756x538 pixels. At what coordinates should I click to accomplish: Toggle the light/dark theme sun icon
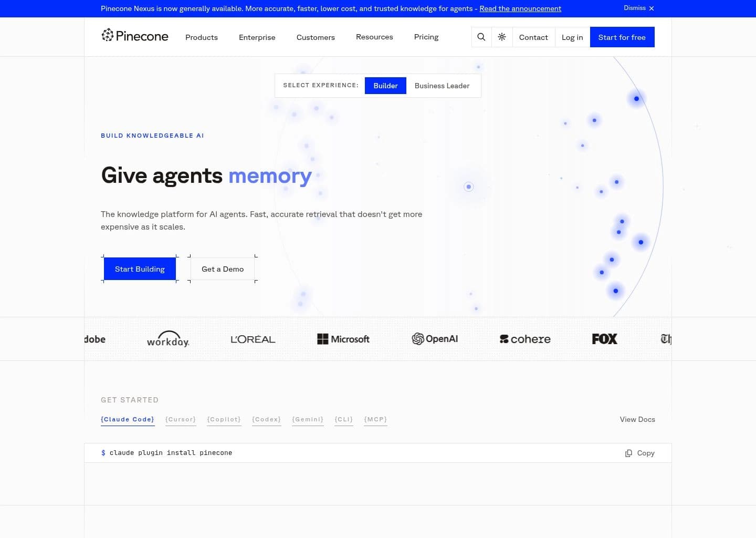tap(502, 37)
